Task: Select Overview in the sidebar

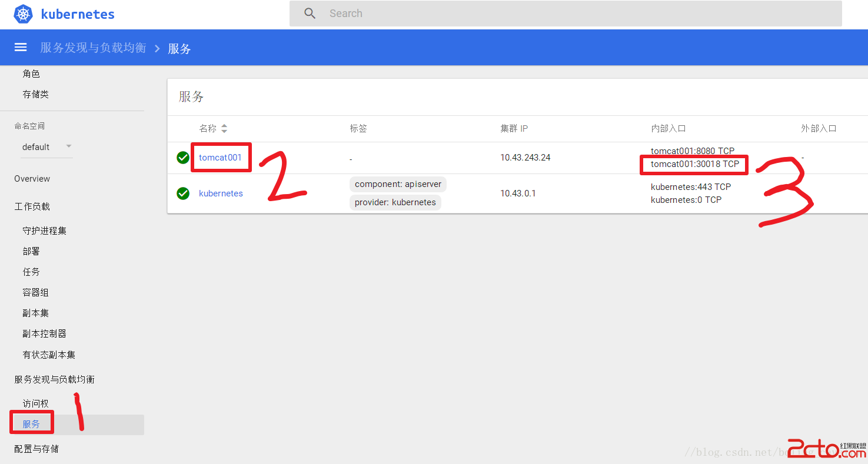Action: pyautogui.click(x=32, y=178)
